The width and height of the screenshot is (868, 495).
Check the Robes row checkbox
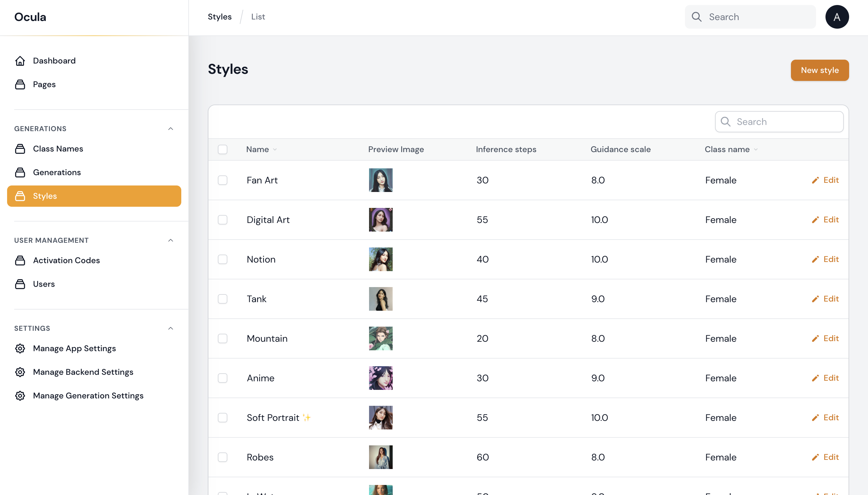click(x=223, y=457)
